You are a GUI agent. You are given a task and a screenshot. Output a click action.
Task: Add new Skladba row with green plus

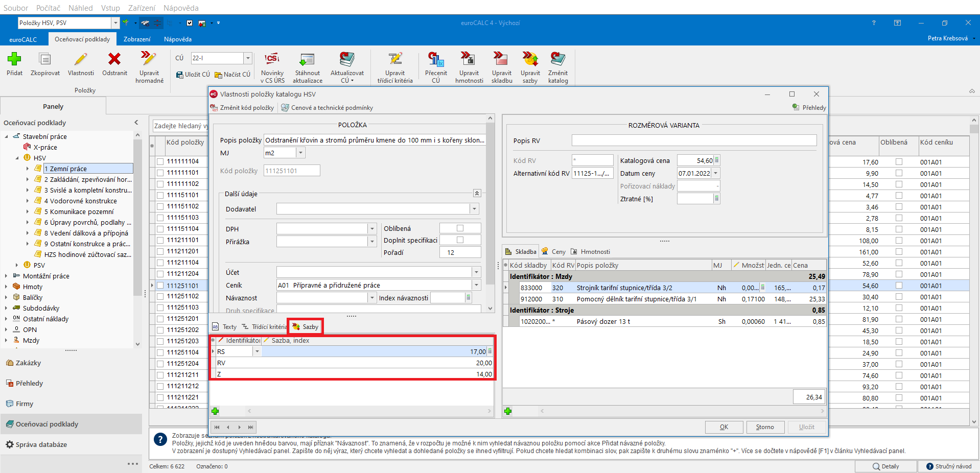(508, 411)
